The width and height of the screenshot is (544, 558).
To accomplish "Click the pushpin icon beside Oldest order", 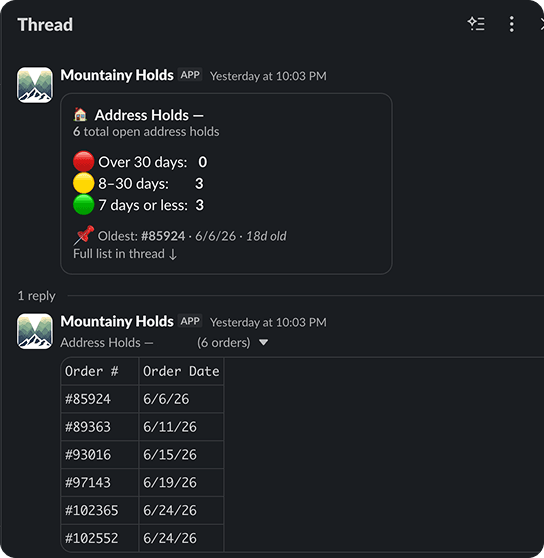I will click(x=84, y=235).
